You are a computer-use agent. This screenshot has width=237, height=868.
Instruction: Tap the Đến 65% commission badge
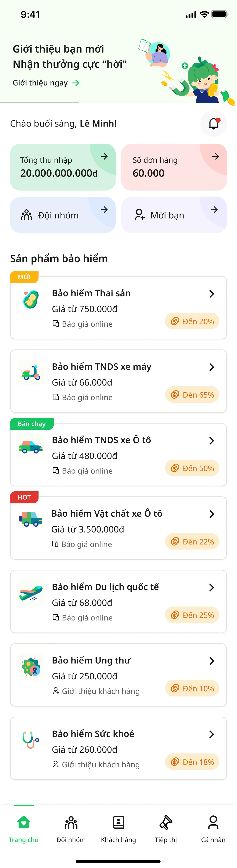[x=192, y=395]
